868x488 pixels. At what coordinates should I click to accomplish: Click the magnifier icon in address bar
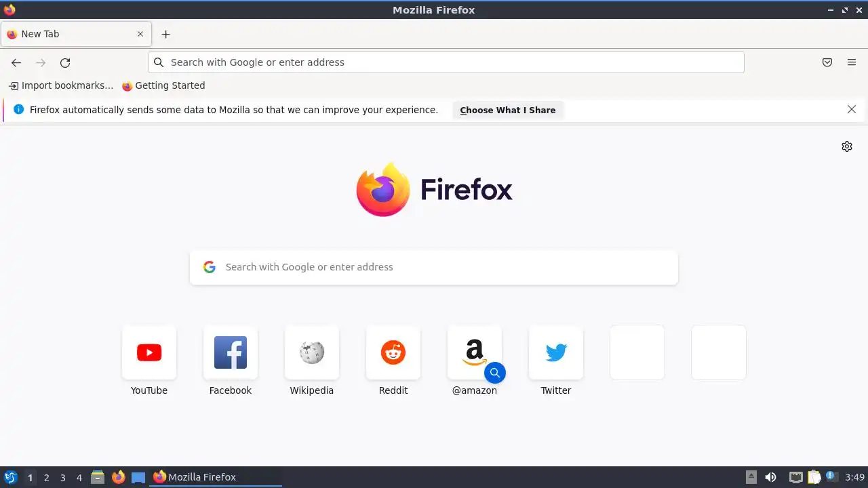coord(159,62)
